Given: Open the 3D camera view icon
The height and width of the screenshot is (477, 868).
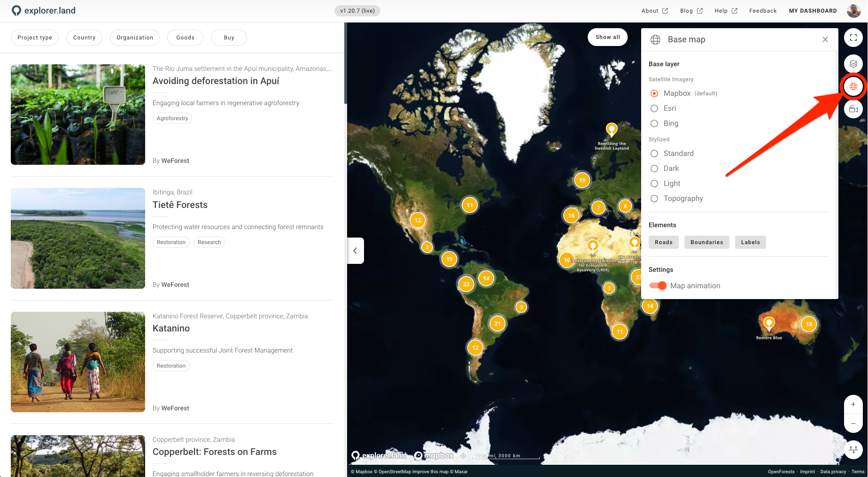Looking at the screenshot, I should pyautogui.click(x=853, y=109).
